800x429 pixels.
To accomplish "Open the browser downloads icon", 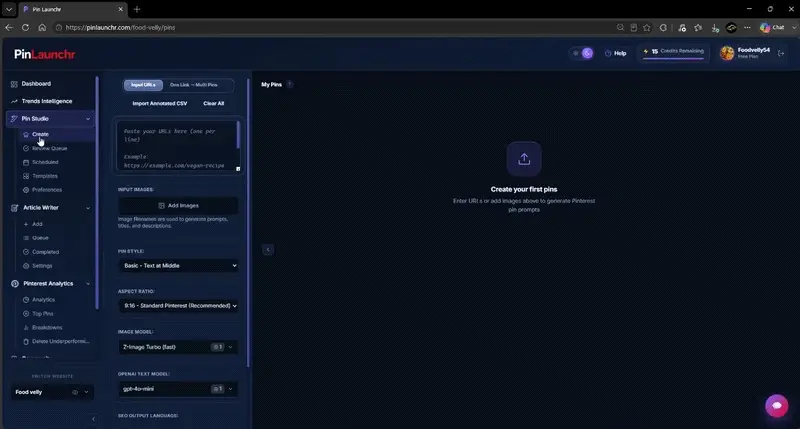I will click(x=715, y=28).
